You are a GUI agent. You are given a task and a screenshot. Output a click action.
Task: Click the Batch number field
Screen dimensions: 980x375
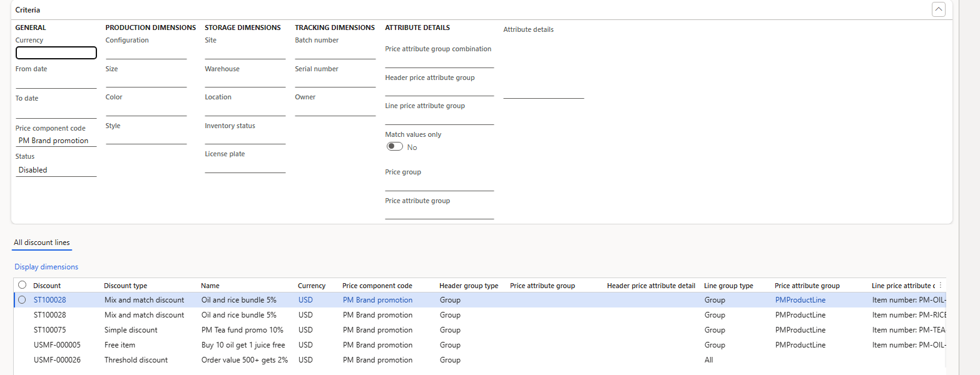pos(335,52)
